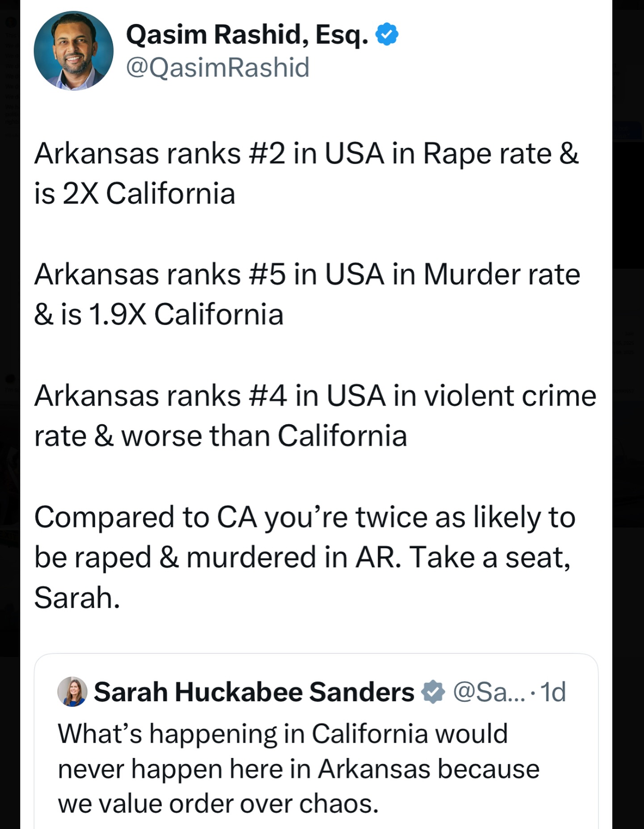
Task: Click the gray verified badge next to Sanders
Action: (x=433, y=692)
